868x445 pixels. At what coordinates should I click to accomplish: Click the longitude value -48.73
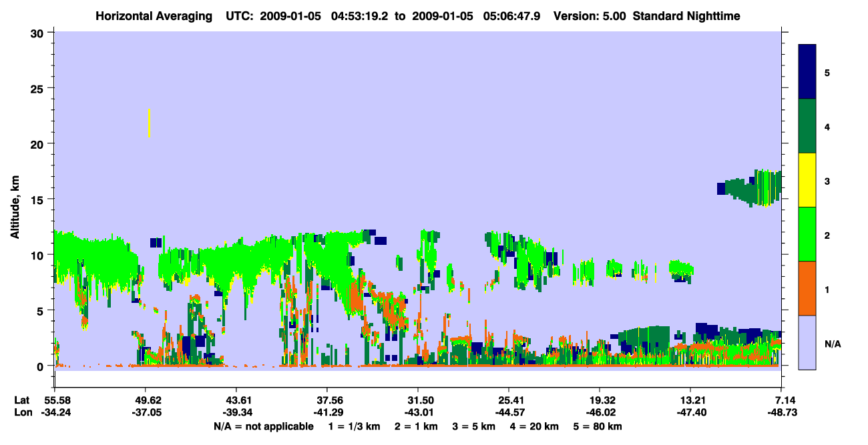pyautogui.click(x=780, y=413)
